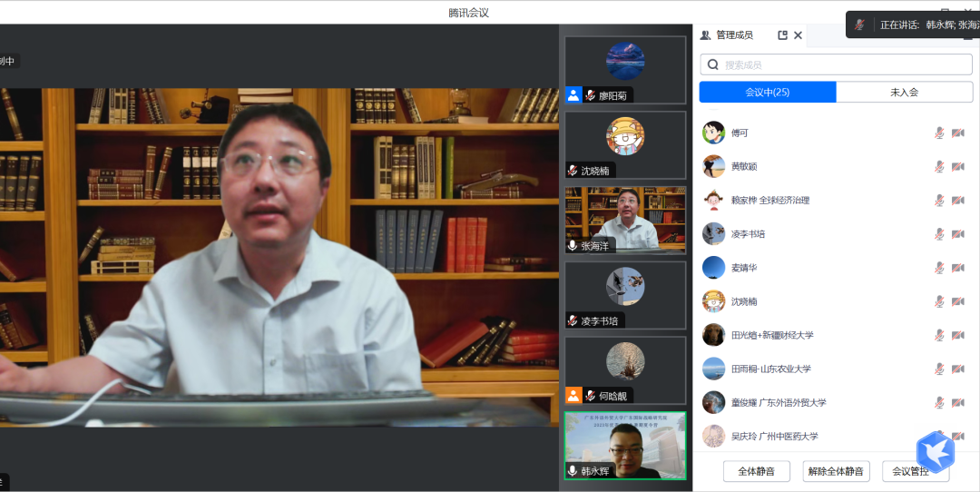Viewport: 980px width, 492px height.
Task: Select 张海洋 video thumbnail
Action: (625, 220)
